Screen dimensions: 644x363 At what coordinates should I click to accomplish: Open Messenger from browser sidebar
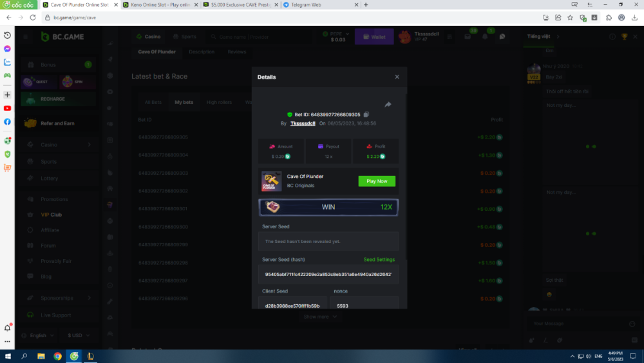[7, 49]
